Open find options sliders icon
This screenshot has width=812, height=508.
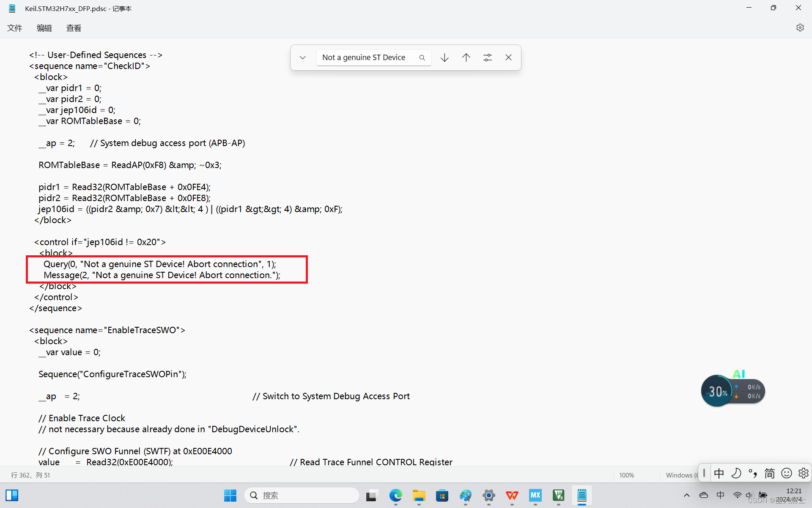[x=488, y=58]
